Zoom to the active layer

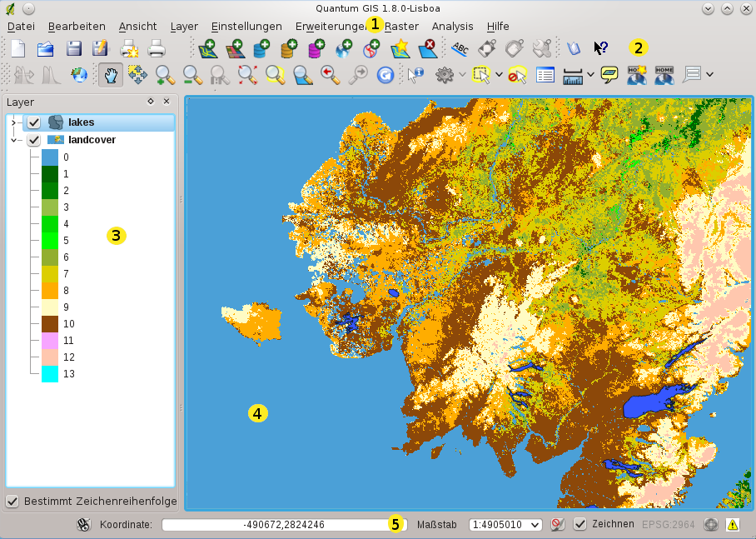302,75
